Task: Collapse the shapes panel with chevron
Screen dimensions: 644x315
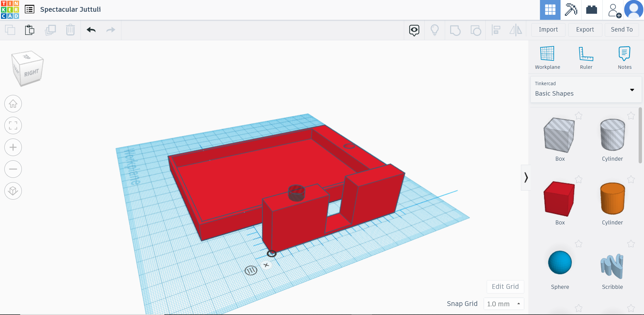Action: tap(526, 177)
